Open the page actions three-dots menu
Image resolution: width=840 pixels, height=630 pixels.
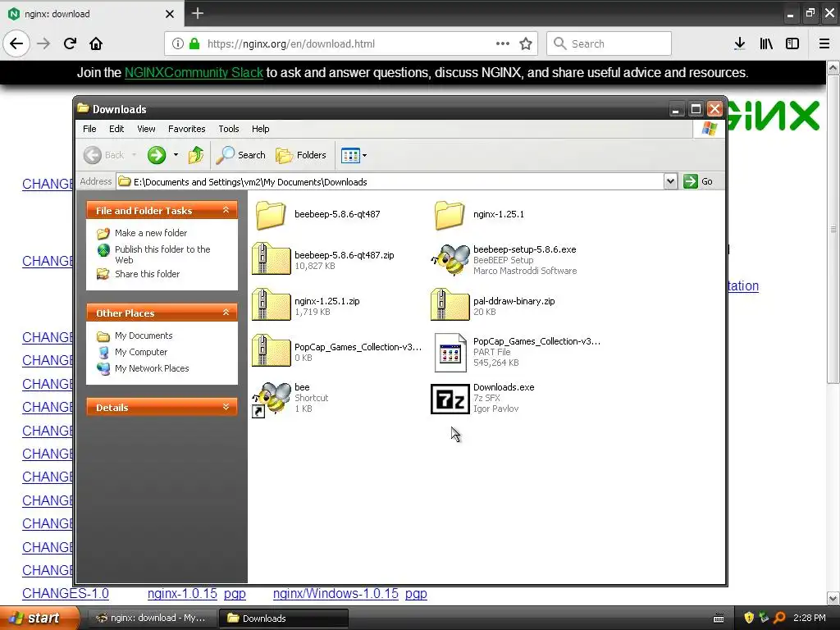(x=503, y=43)
